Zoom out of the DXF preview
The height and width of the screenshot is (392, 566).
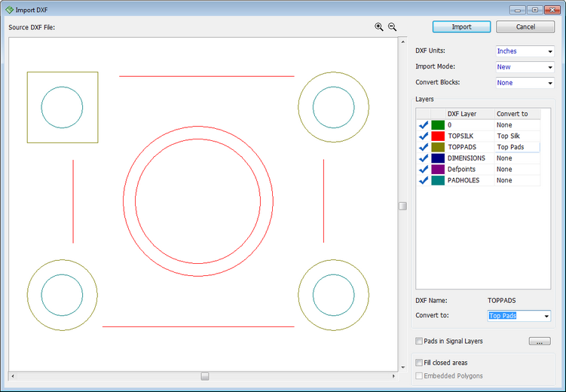click(392, 26)
